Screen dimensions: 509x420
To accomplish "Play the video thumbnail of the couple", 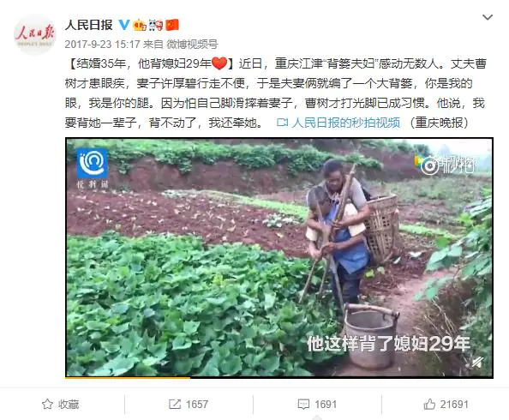I will [x=279, y=257].
